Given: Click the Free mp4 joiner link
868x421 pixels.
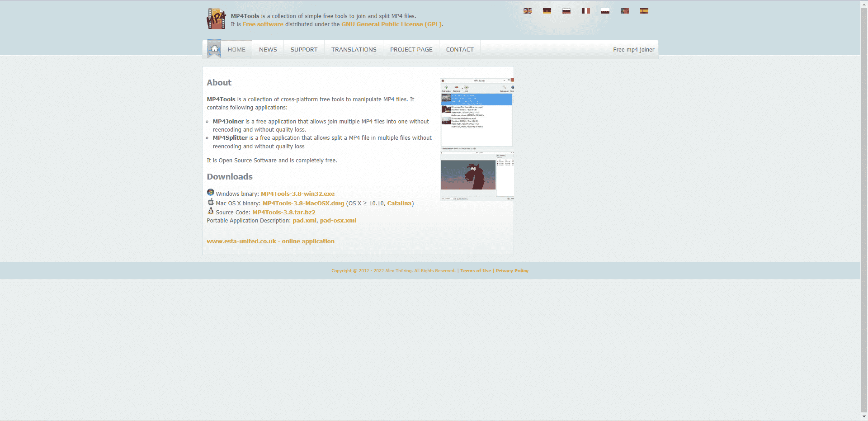Looking at the screenshot, I should (634, 50).
